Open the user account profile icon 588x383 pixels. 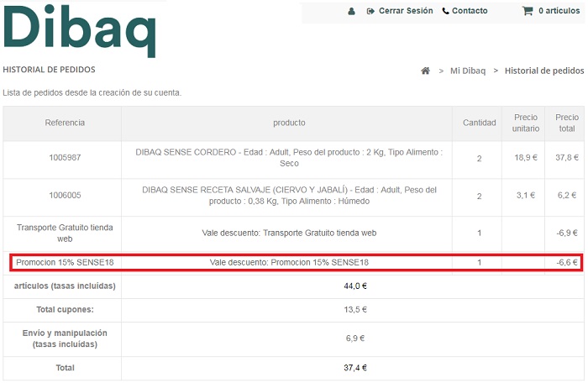351,12
